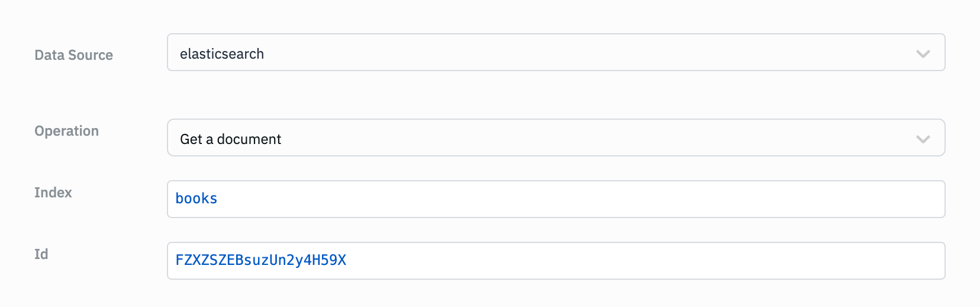Select the 'elasticsearch' value text

point(222,54)
